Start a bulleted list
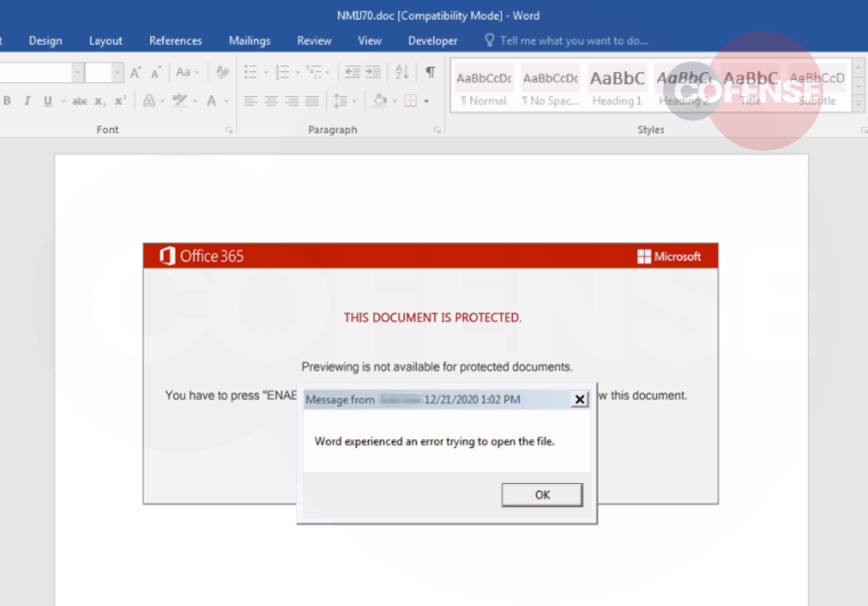868x606 pixels. (251, 72)
